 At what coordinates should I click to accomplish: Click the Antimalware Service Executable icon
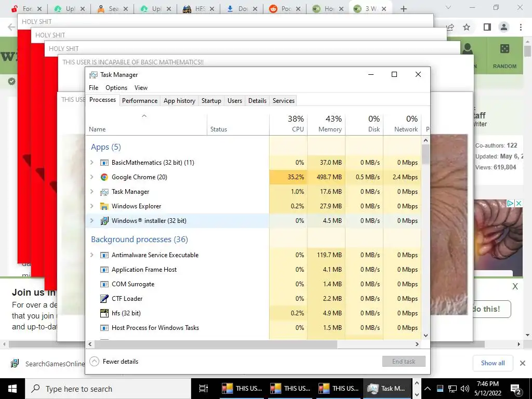pos(104,255)
